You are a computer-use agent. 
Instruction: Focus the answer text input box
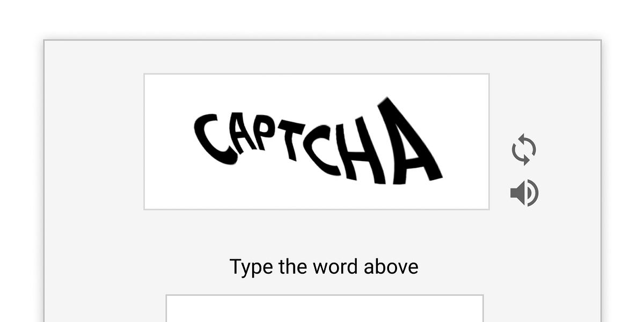325,309
